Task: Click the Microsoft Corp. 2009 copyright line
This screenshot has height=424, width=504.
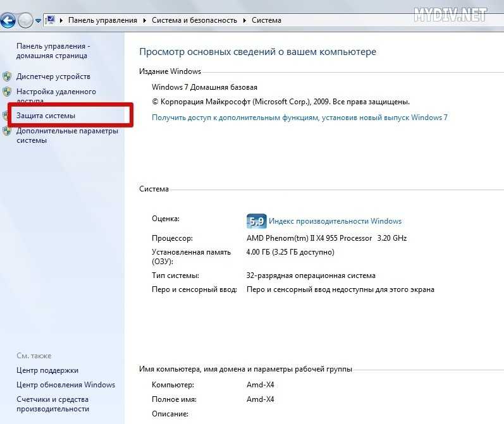Action: tap(281, 102)
